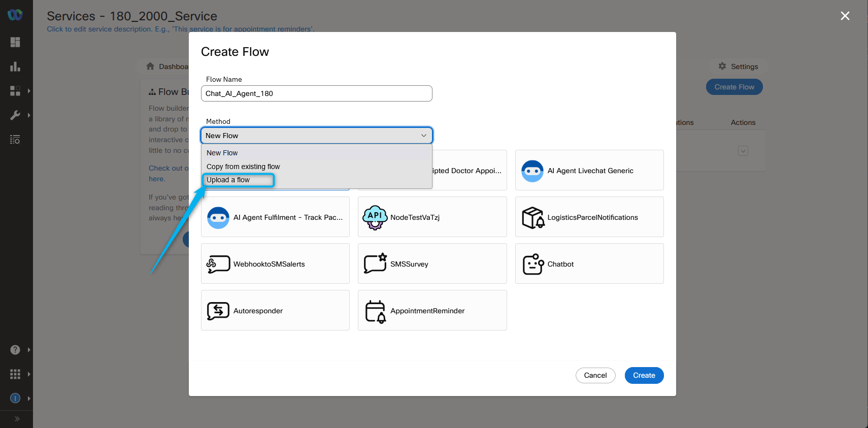The height and width of the screenshot is (428, 868).
Task: Open the help question mark icon in sidebar
Action: 15,350
